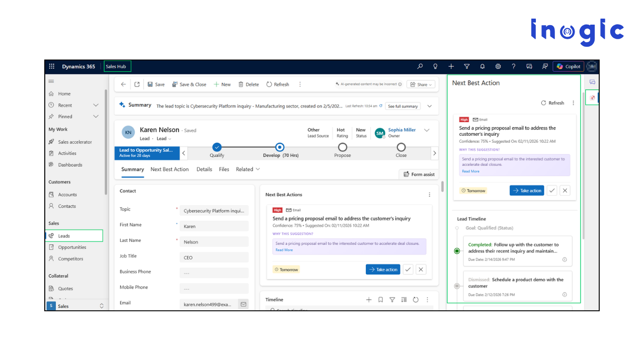The width and height of the screenshot is (644, 362).
Task: Click Take action in side panel
Action: (527, 191)
